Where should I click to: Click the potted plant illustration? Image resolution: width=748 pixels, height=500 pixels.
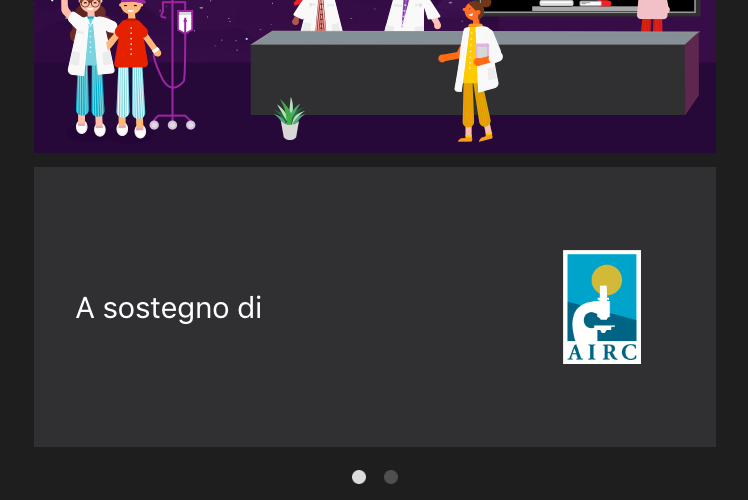pyautogui.click(x=290, y=119)
